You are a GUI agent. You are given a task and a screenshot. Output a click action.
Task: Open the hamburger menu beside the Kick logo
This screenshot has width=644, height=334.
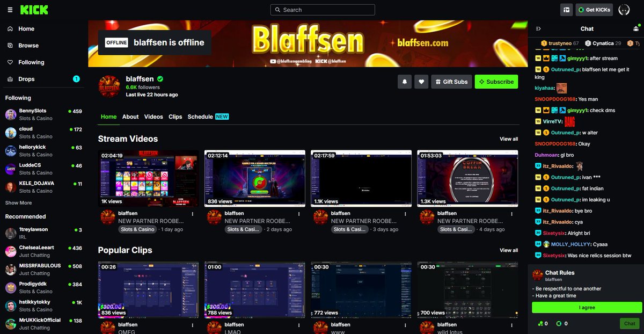pyautogui.click(x=10, y=10)
